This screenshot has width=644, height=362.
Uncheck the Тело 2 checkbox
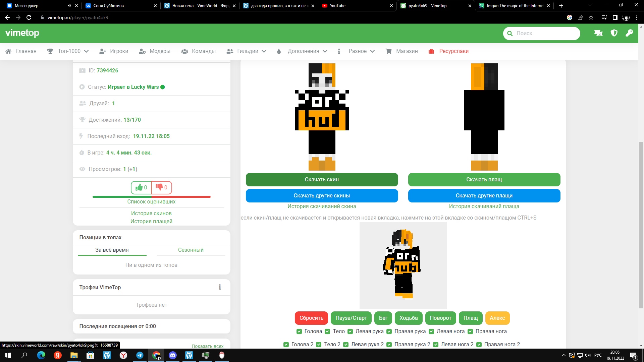point(319,345)
